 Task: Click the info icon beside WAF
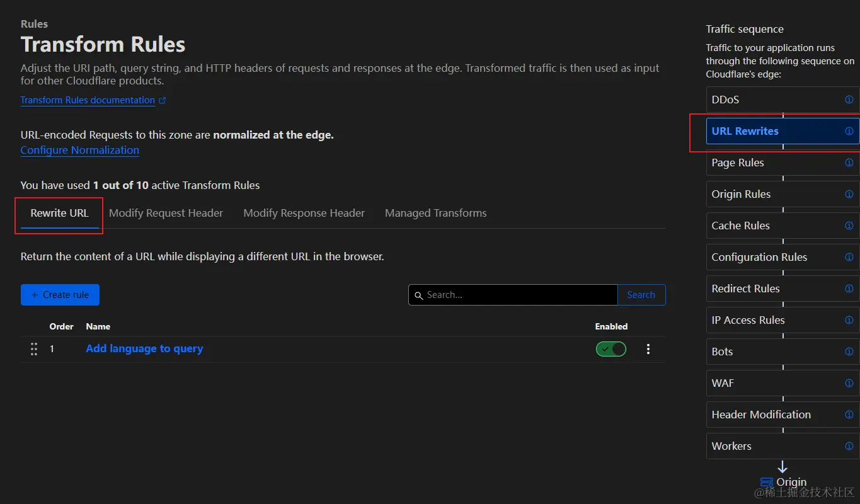pos(849,383)
